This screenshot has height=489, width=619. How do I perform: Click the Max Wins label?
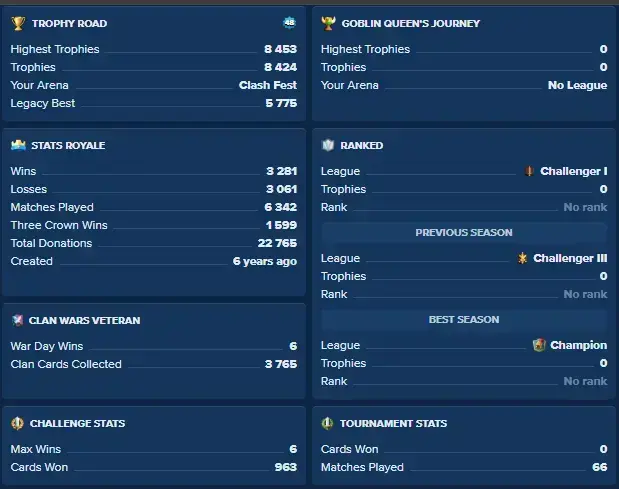tap(36, 449)
